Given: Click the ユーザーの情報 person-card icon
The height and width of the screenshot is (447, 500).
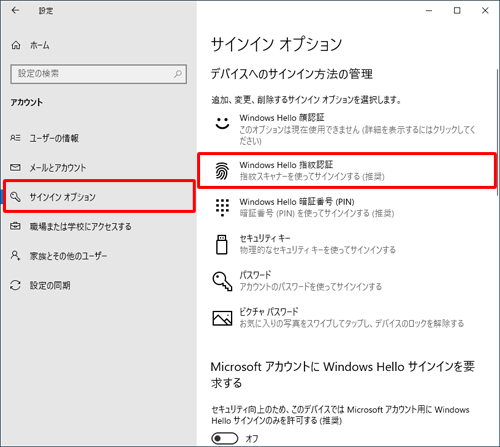Looking at the screenshot, I should (x=15, y=138).
